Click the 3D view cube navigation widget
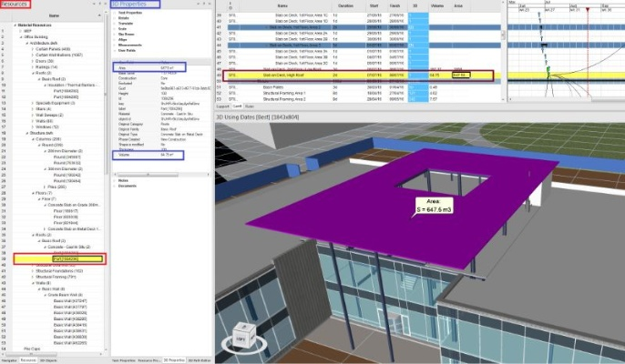The image size is (625, 364). click(x=243, y=339)
